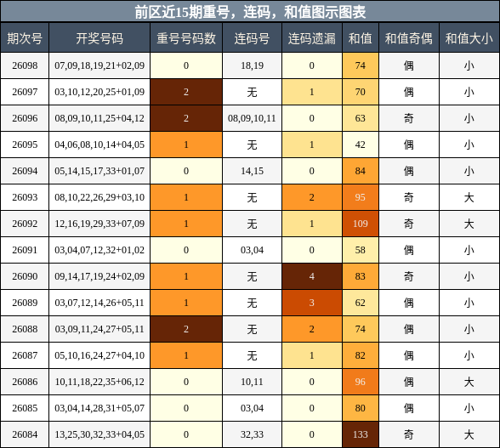
Task: Click consecutive numbers cell 32,33
Action: pyautogui.click(x=252, y=434)
